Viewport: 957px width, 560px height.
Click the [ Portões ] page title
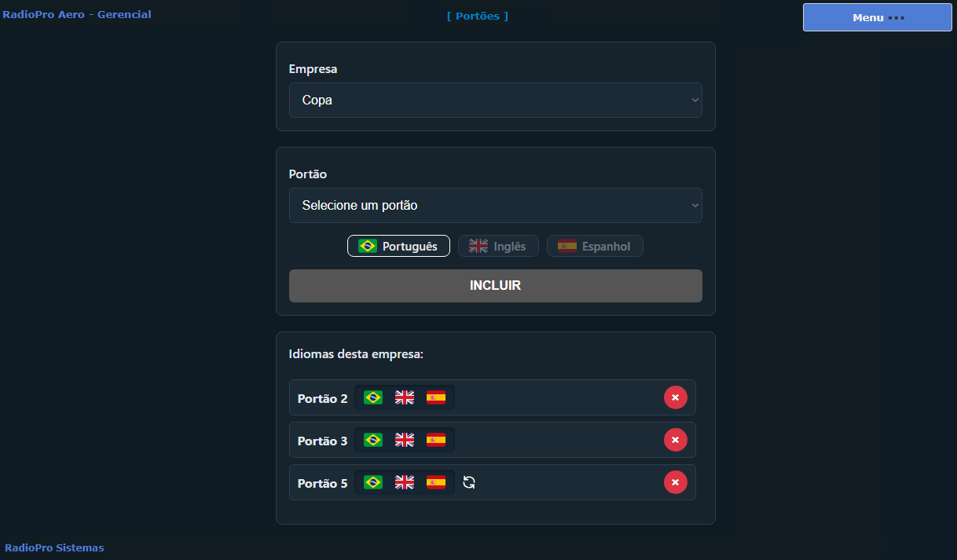tap(478, 16)
